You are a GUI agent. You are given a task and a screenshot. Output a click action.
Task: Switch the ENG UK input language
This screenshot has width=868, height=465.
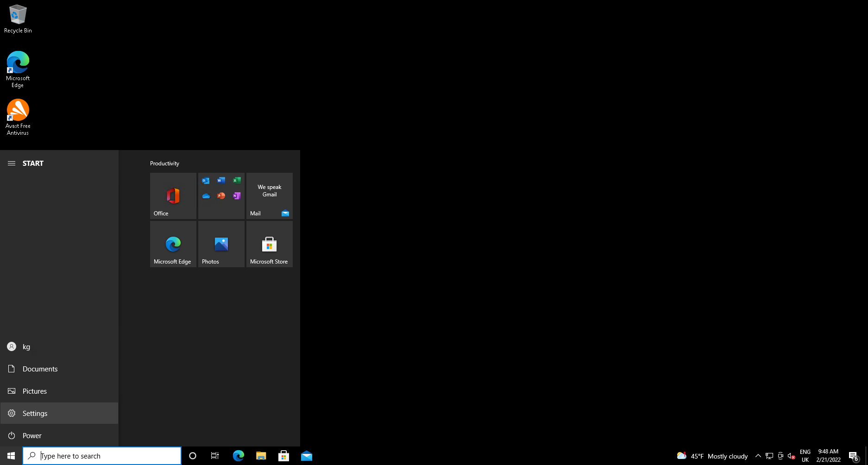(805, 456)
